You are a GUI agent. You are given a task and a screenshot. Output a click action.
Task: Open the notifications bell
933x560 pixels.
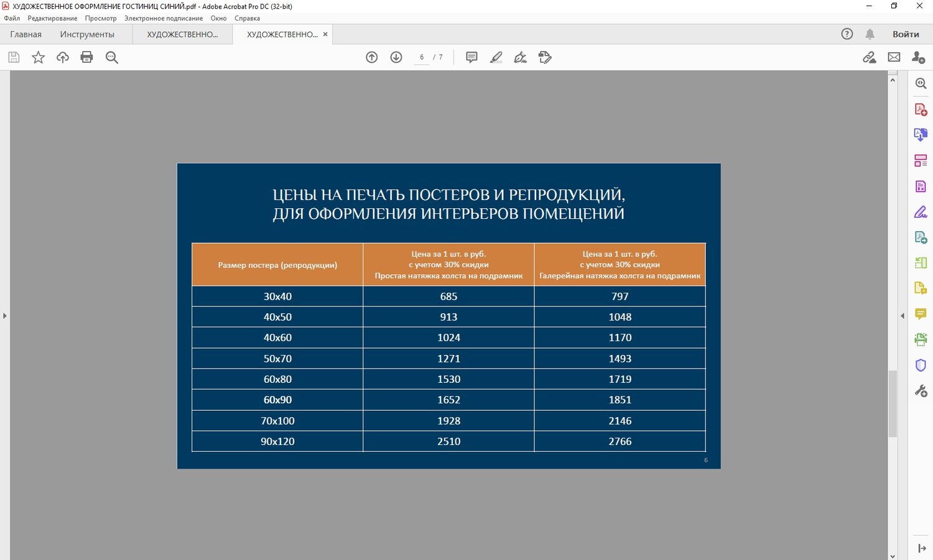870,34
